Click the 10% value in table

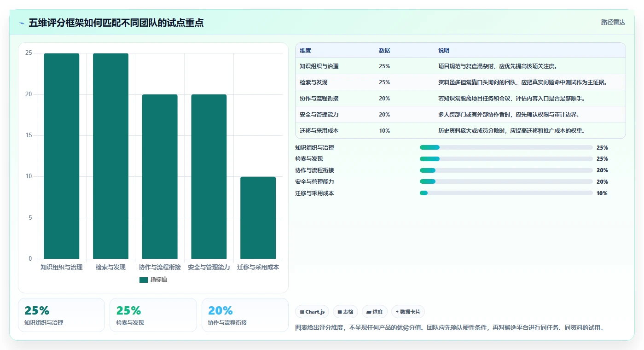(x=384, y=131)
